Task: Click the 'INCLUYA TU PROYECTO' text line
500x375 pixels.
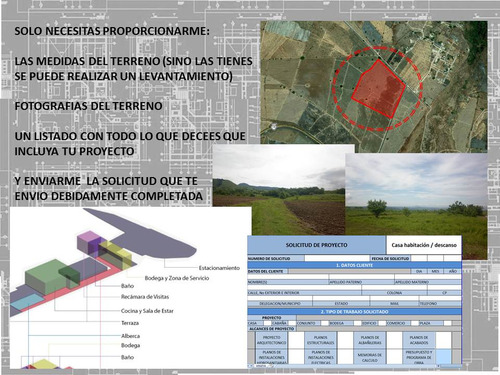Action: click(x=74, y=151)
